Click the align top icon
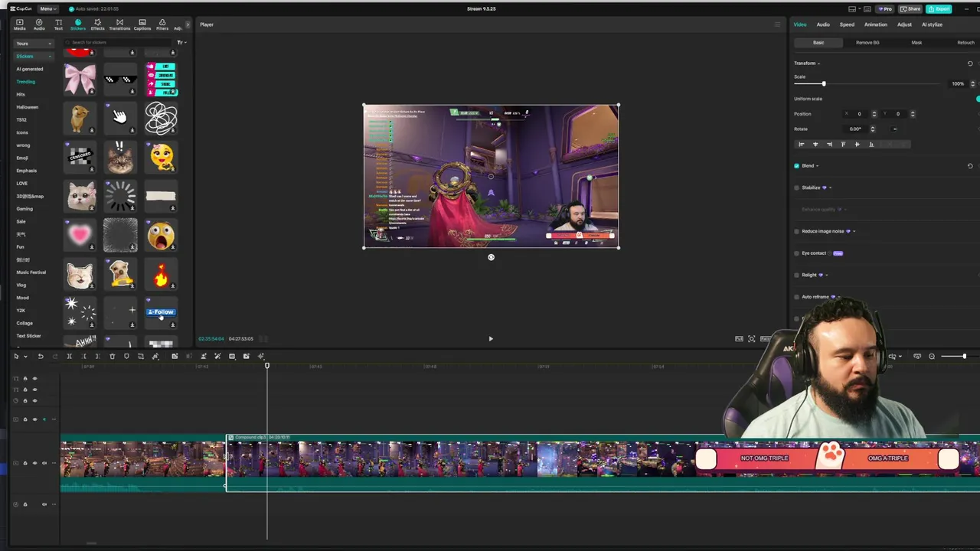This screenshot has height=551, width=980. coord(844,144)
